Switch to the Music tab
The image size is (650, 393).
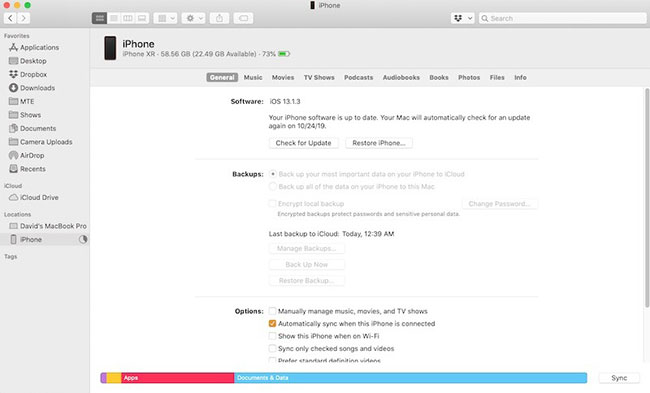253,78
